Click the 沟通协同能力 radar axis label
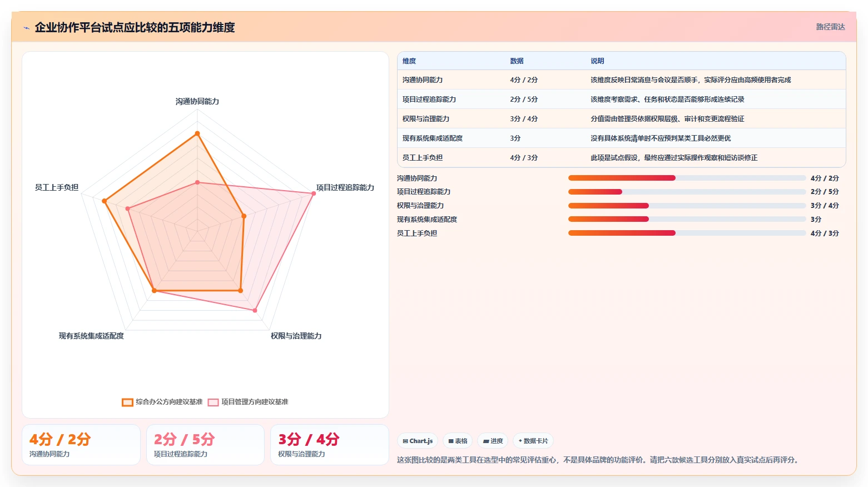 [197, 101]
